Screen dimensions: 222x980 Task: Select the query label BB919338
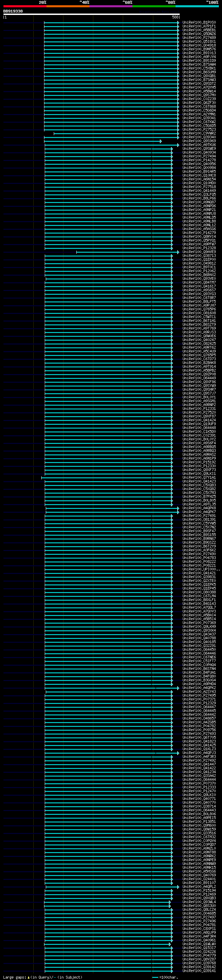click(13, 11)
